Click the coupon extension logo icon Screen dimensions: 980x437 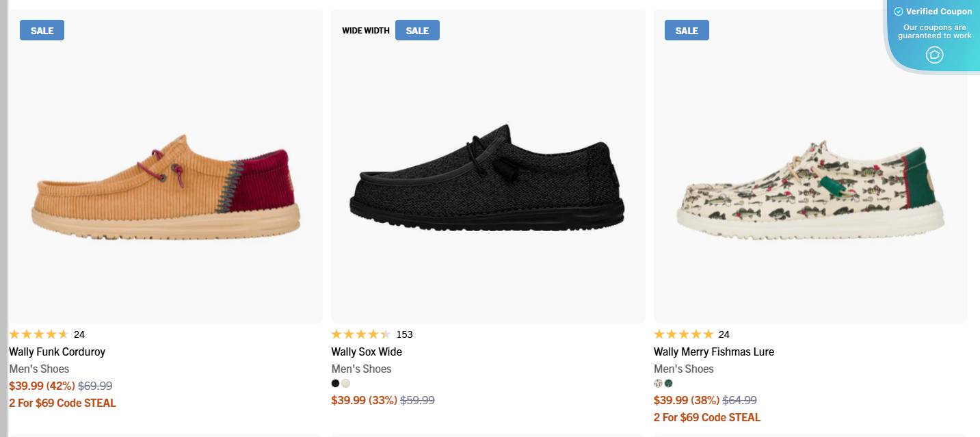(934, 55)
